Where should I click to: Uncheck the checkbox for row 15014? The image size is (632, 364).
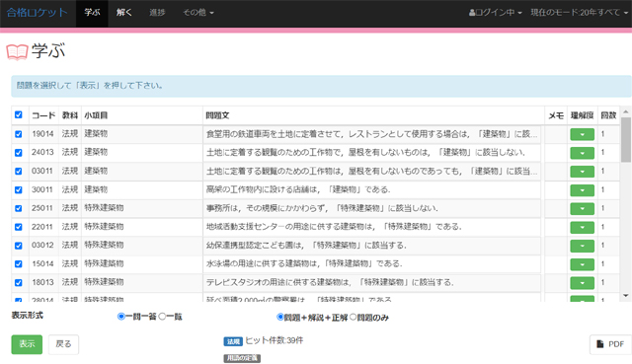[19, 263]
